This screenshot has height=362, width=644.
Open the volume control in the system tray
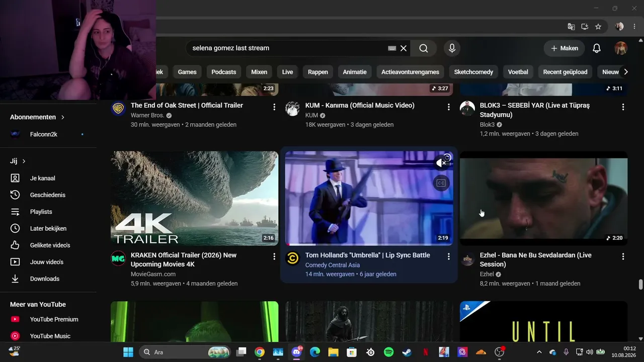click(x=589, y=352)
